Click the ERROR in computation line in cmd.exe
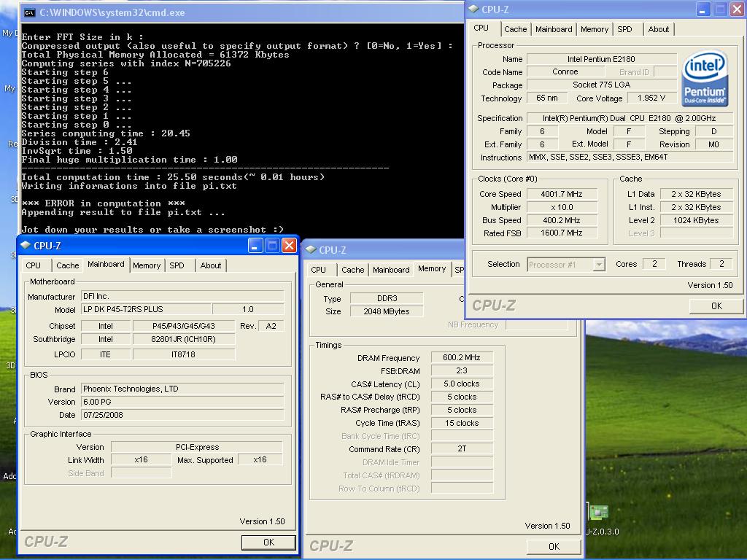Viewport: 747px width, 560px height. click(104, 203)
